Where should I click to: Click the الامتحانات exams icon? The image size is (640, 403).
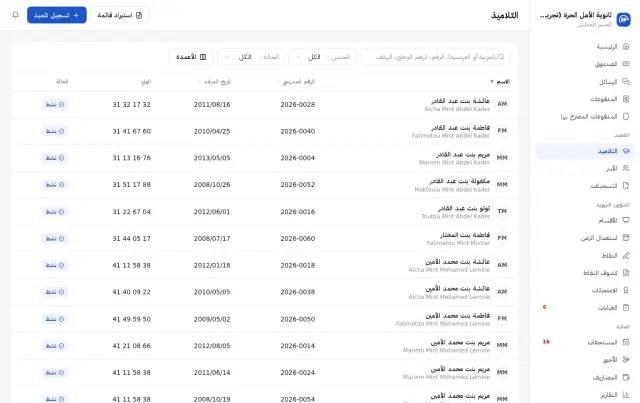(626, 290)
